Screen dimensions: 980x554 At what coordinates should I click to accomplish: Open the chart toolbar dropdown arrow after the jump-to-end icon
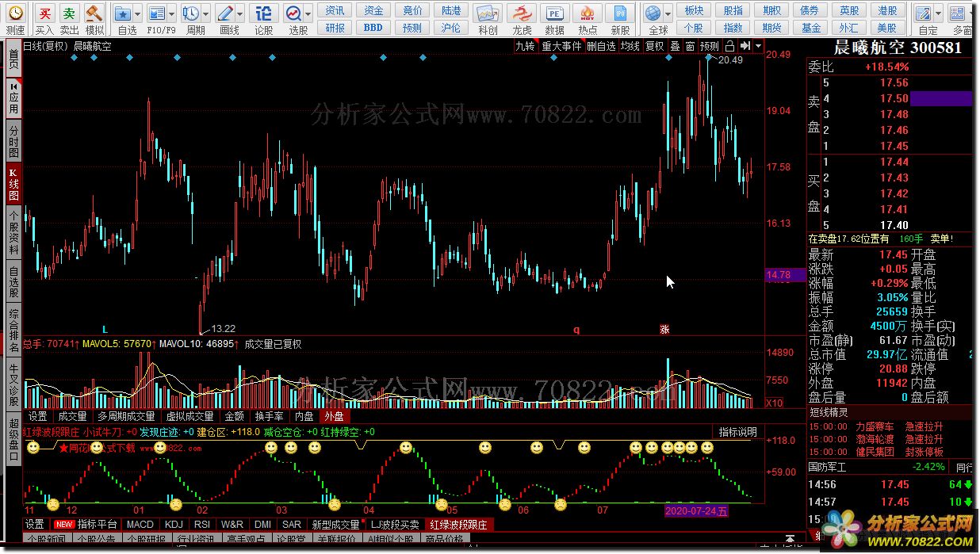758,46
